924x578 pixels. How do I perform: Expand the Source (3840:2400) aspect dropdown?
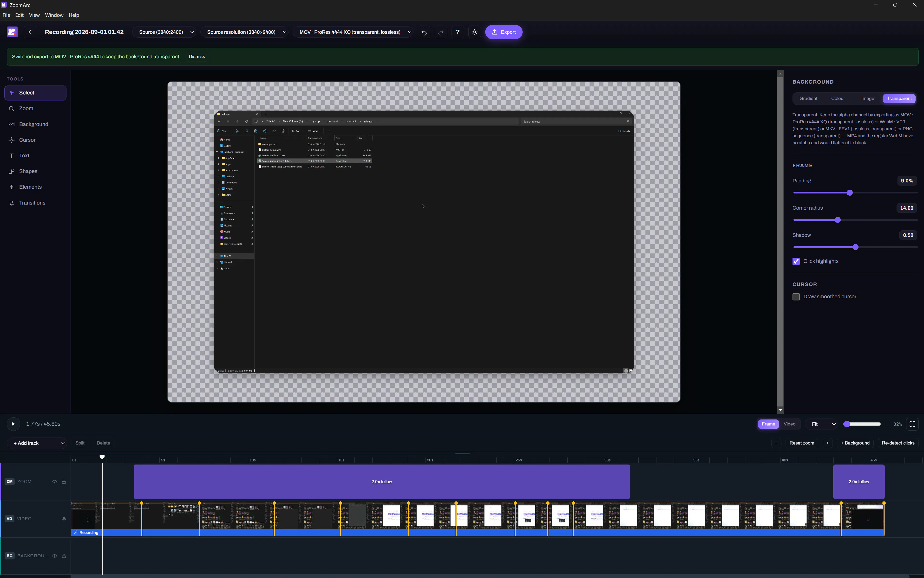pos(166,32)
